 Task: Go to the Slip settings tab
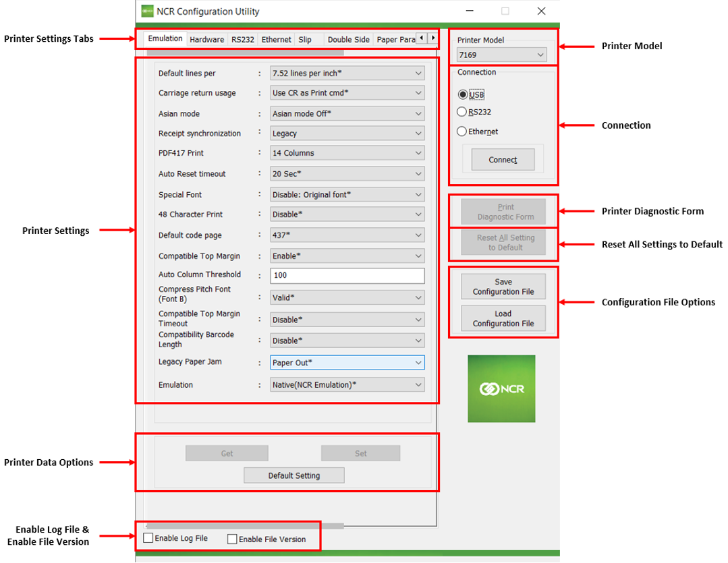click(305, 40)
